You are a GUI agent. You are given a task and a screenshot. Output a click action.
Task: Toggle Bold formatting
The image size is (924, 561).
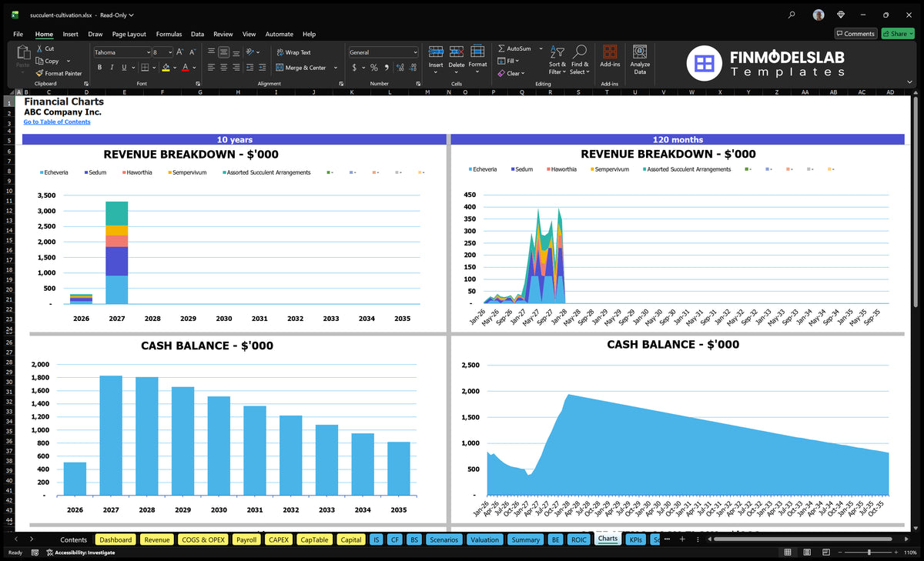pyautogui.click(x=101, y=68)
